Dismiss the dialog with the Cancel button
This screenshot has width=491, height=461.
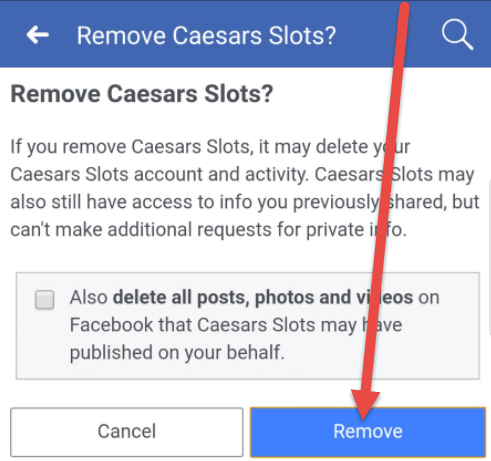(x=127, y=432)
